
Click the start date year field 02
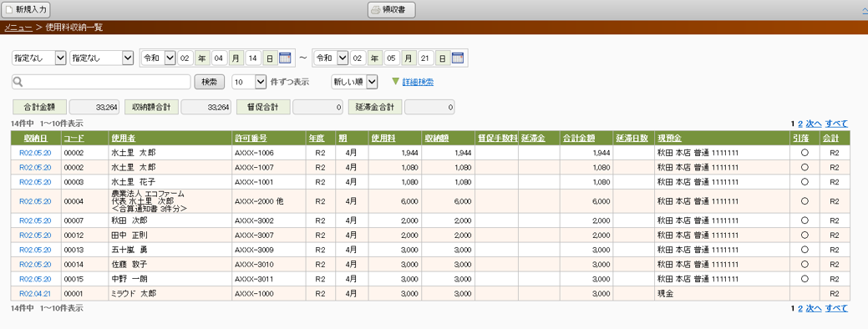(x=186, y=58)
